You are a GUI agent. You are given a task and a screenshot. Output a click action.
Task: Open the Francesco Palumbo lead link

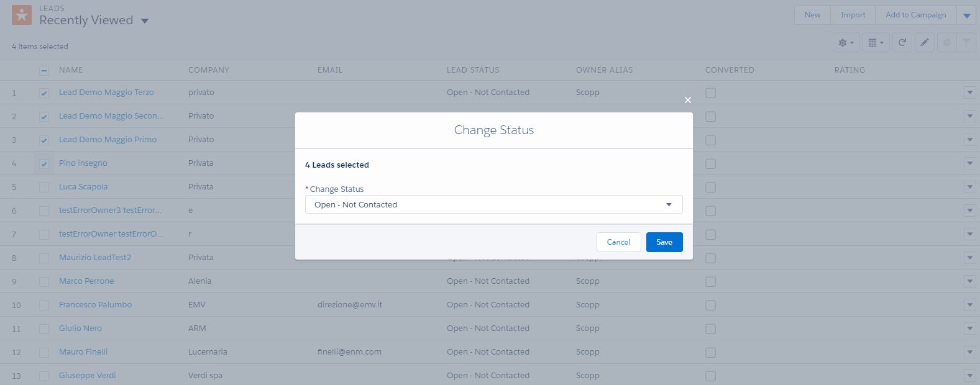coord(95,305)
